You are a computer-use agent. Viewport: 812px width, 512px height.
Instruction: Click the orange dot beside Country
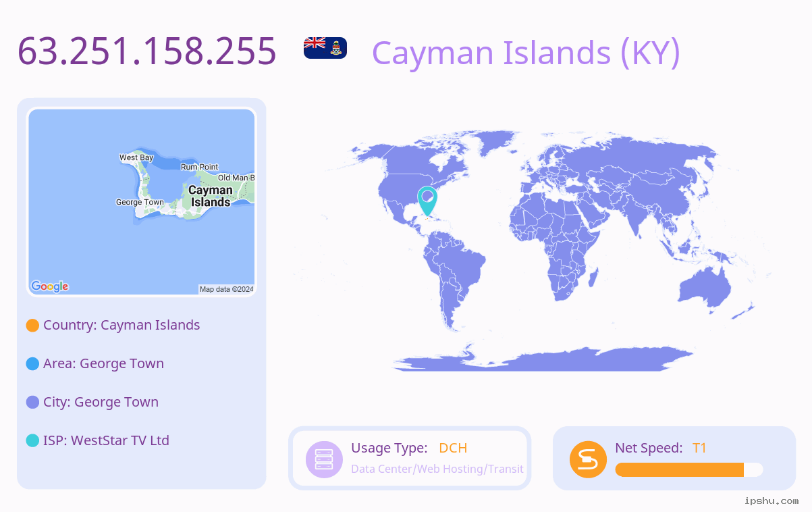[x=32, y=326]
